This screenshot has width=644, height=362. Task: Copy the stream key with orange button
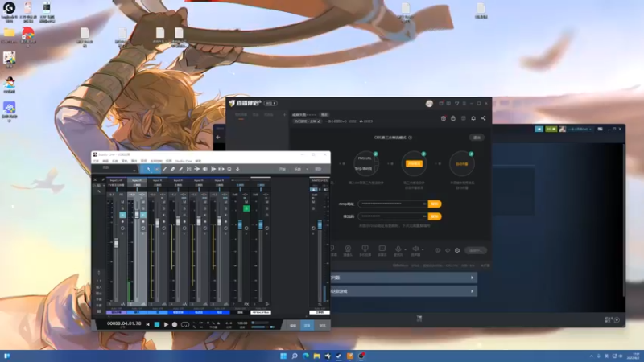click(435, 216)
